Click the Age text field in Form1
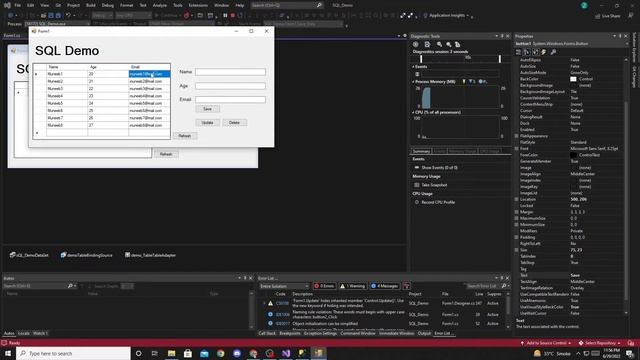The image size is (640, 360). click(x=230, y=86)
